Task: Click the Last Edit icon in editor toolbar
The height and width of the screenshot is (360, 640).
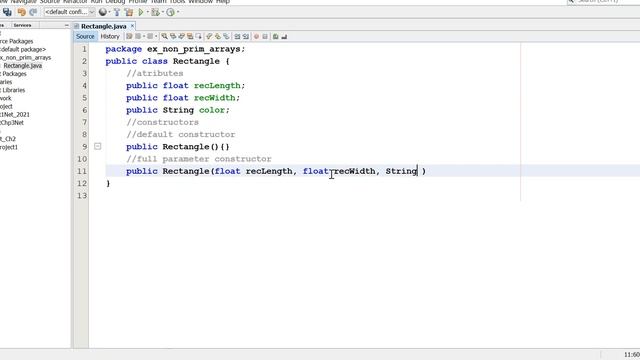Action: click(129, 36)
